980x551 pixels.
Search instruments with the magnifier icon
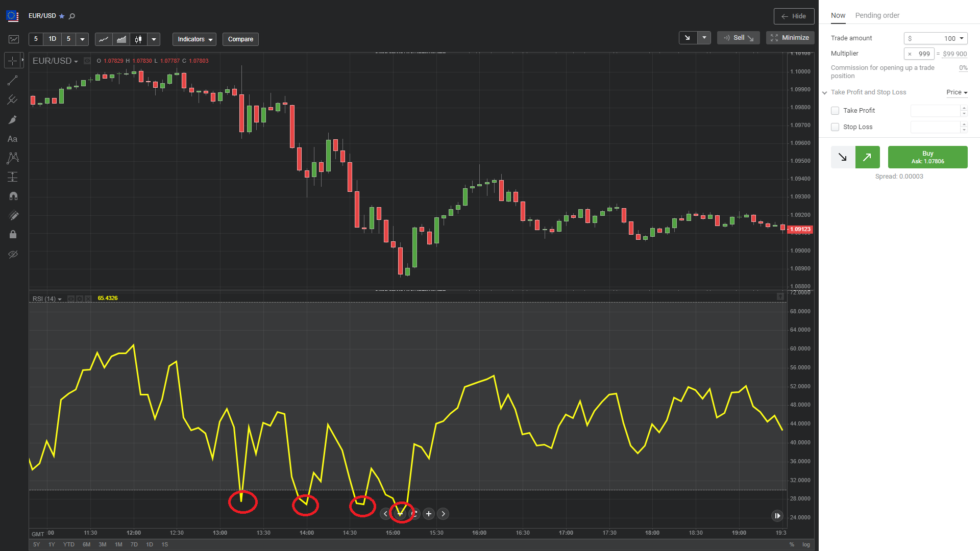[72, 16]
